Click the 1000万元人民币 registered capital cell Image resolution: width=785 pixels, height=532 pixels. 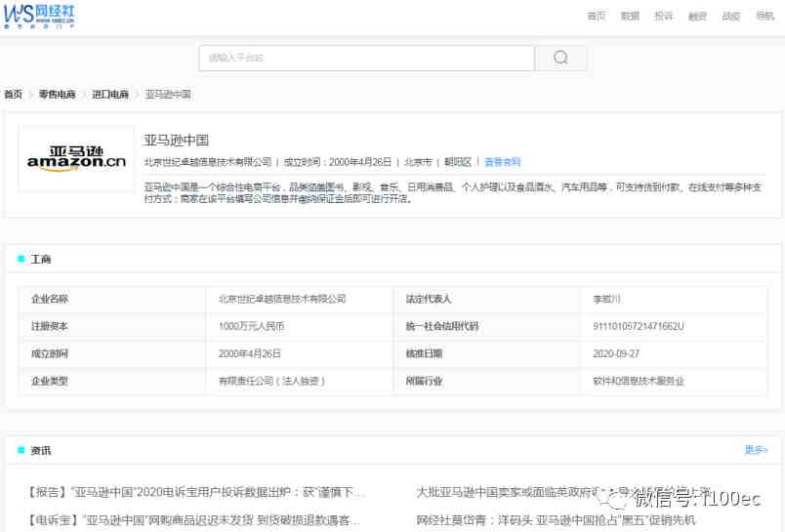click(x=300, y=326)
